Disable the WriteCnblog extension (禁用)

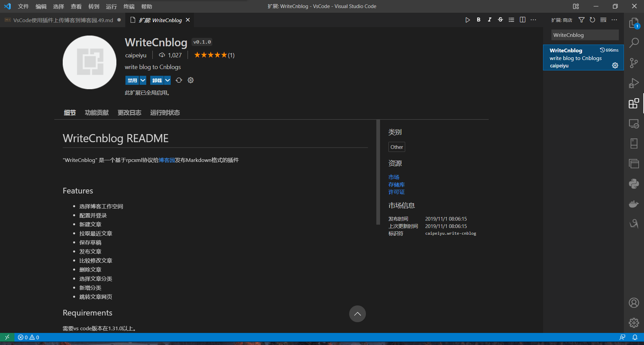pos(132,80)
